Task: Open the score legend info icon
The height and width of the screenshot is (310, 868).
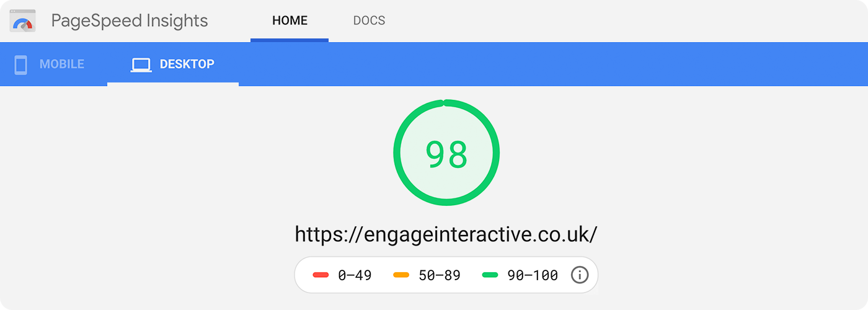Action: click(579, 275)
